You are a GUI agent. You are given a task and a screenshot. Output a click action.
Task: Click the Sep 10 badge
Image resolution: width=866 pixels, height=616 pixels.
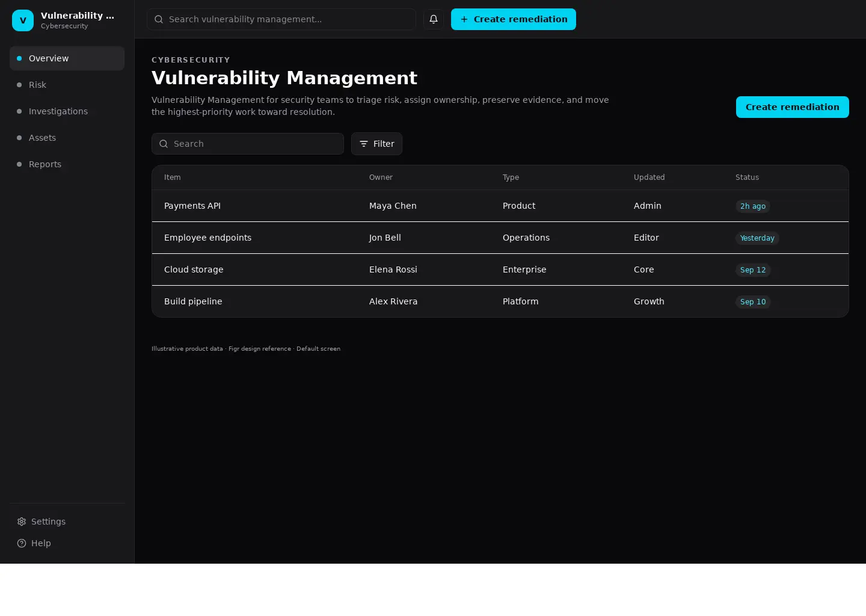(x=753, y=302)
